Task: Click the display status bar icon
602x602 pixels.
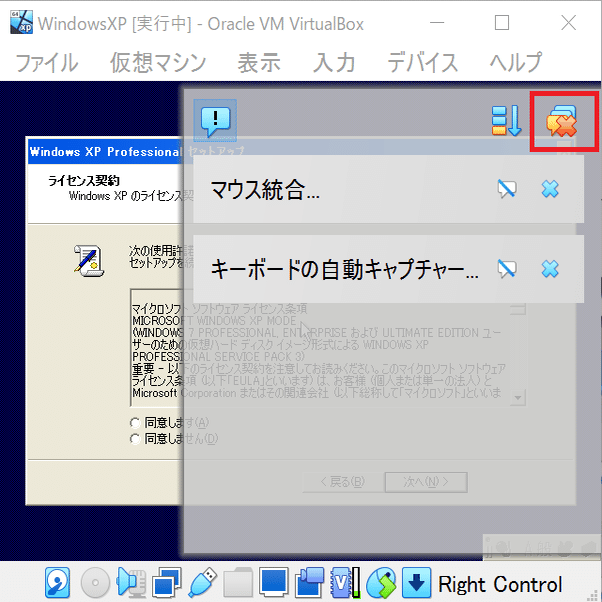Action: click(274, 582)
